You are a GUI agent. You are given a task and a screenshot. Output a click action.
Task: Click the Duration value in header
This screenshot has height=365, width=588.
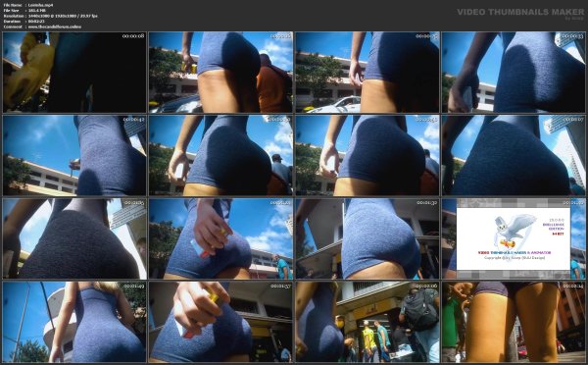point(36,22)
